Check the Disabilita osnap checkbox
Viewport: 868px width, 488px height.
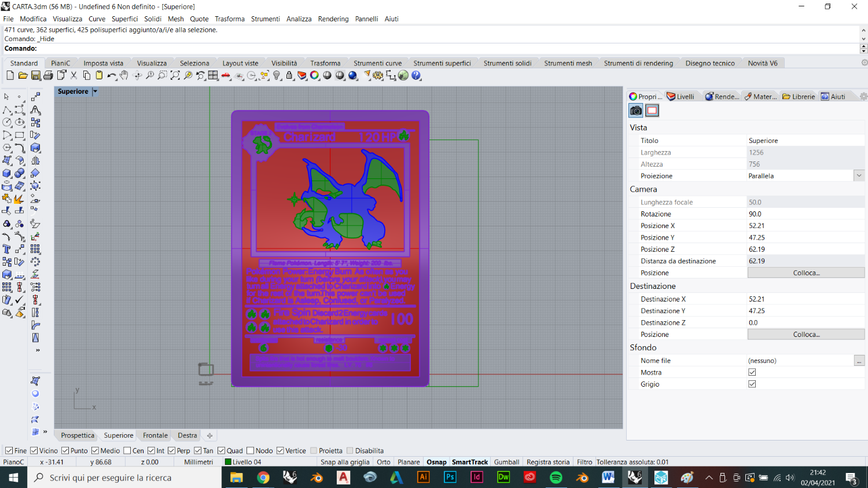350,450
